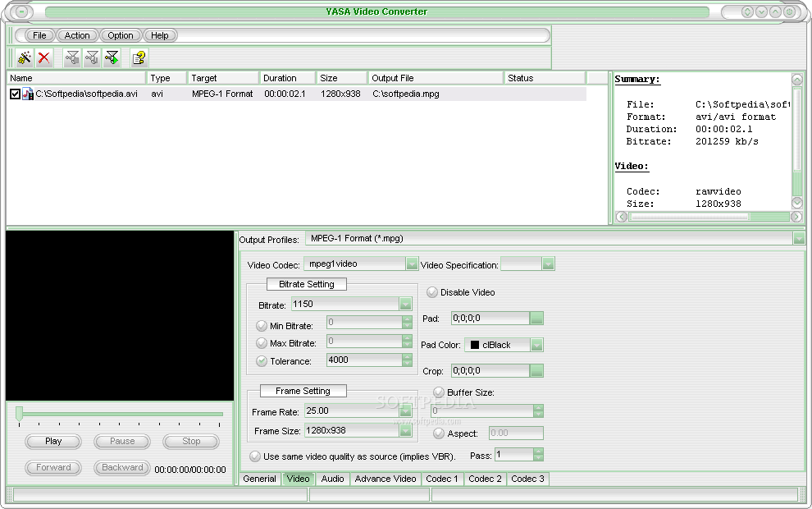This screenshot has width=812, height=509.
Task: Switch to the Generial tab
Action: pos(259,479)
